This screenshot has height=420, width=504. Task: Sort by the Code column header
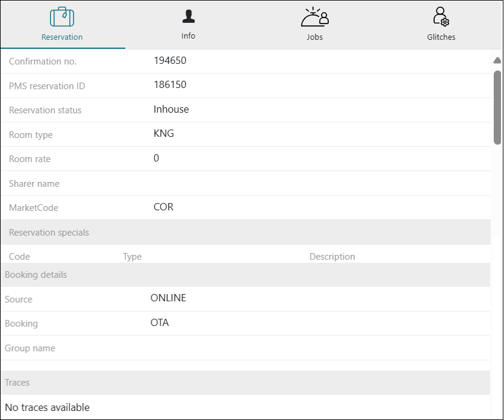coord(19,257)
